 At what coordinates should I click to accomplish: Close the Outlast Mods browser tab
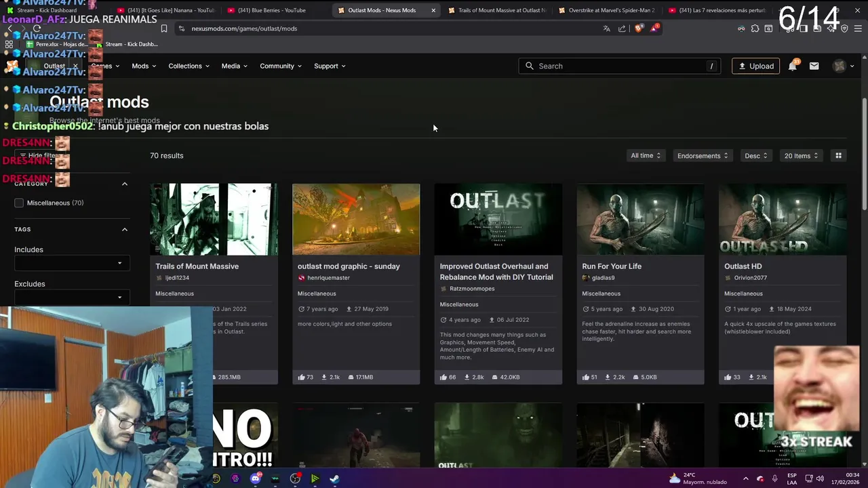[433, 10]
